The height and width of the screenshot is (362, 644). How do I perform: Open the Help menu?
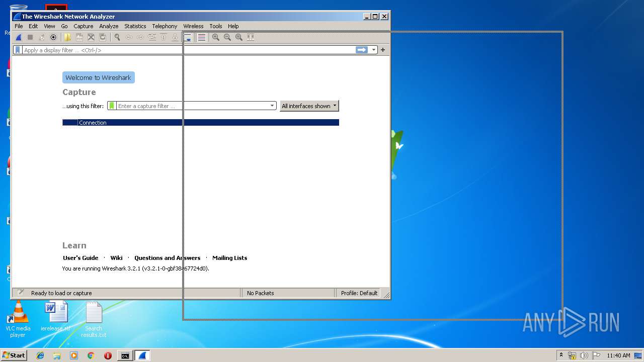click(x=233, y=26)
